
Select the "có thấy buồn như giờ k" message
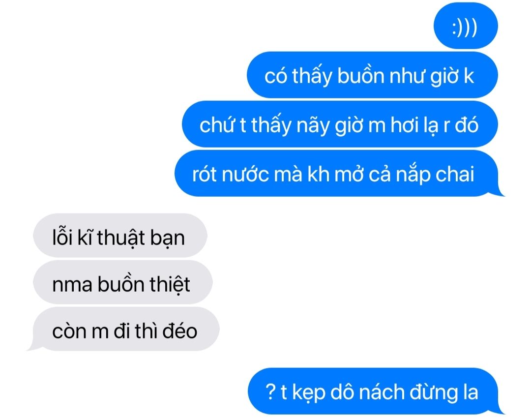pyautogui.click(x=373, y=75)
